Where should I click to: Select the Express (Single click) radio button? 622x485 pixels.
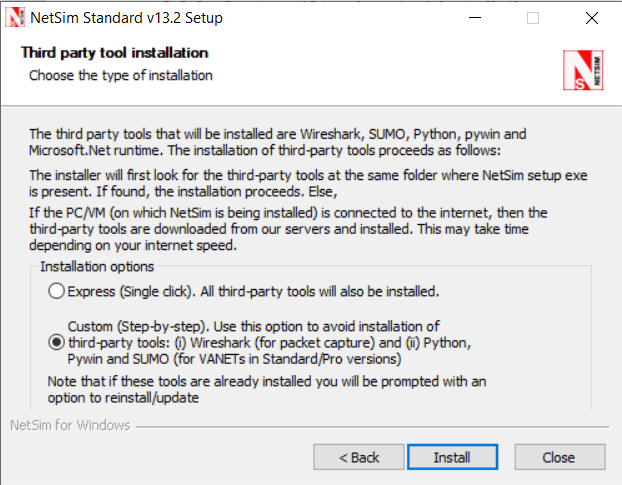[56, 291]
